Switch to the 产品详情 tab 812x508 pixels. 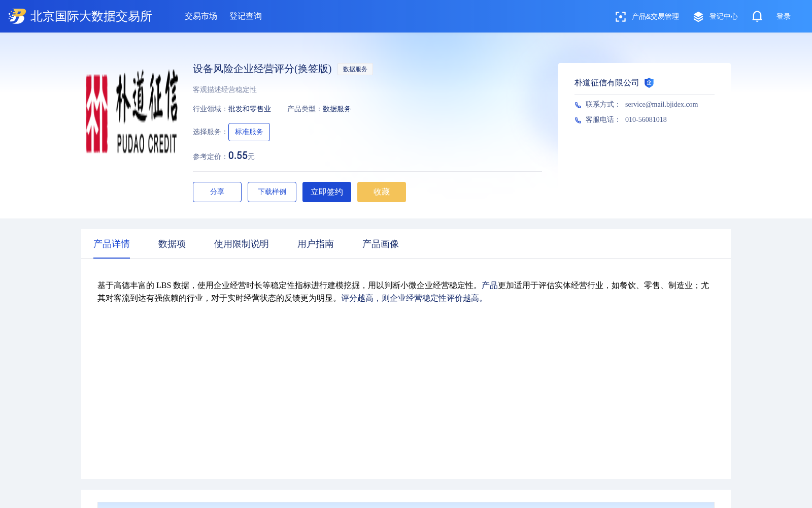click(x=112, y=244)
